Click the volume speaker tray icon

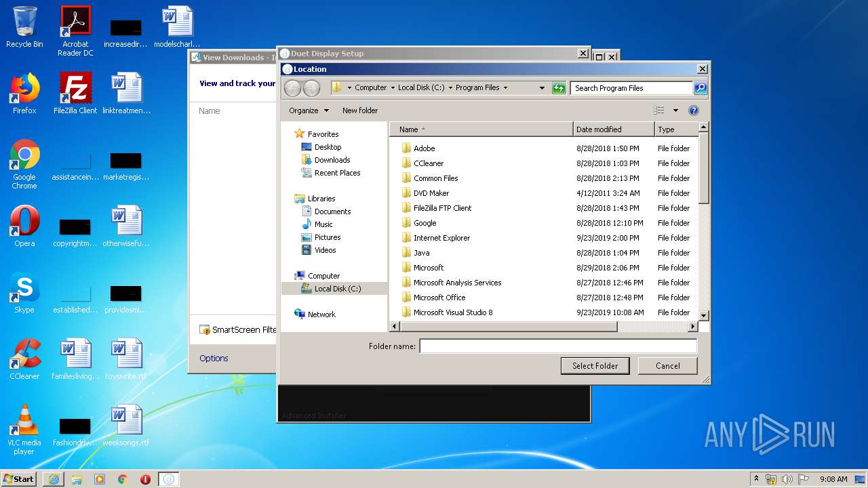(787, 479)
